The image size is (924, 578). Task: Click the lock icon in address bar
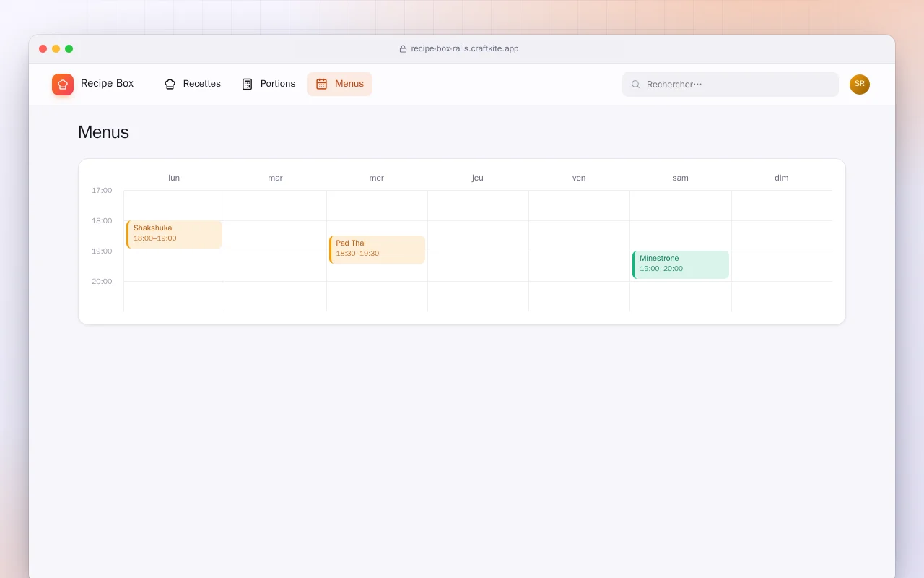[x=404, y=49]
